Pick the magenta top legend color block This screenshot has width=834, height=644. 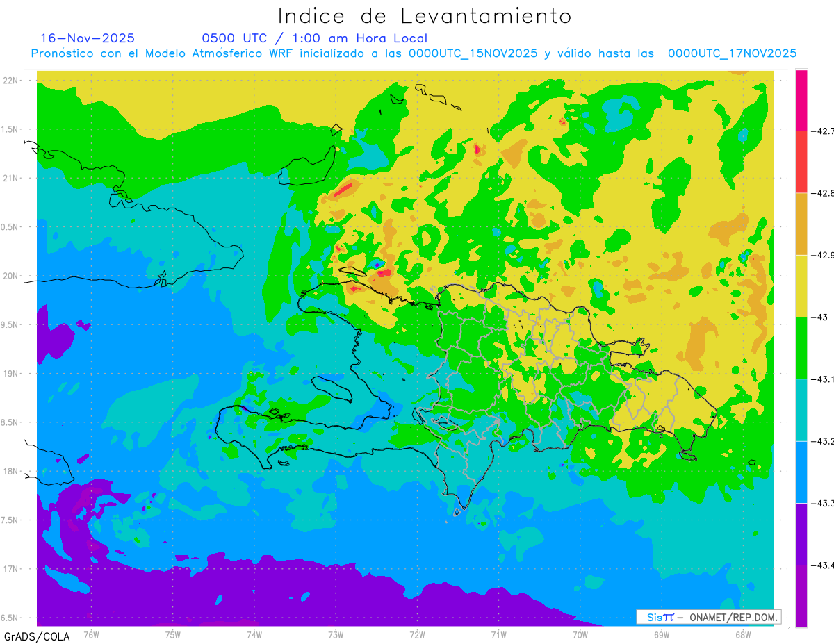pos(801,100)
